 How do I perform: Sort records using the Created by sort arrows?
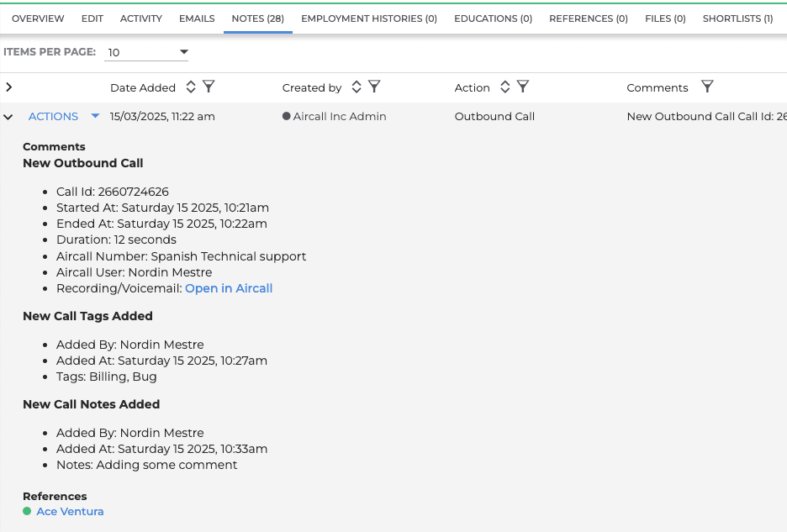356,87
